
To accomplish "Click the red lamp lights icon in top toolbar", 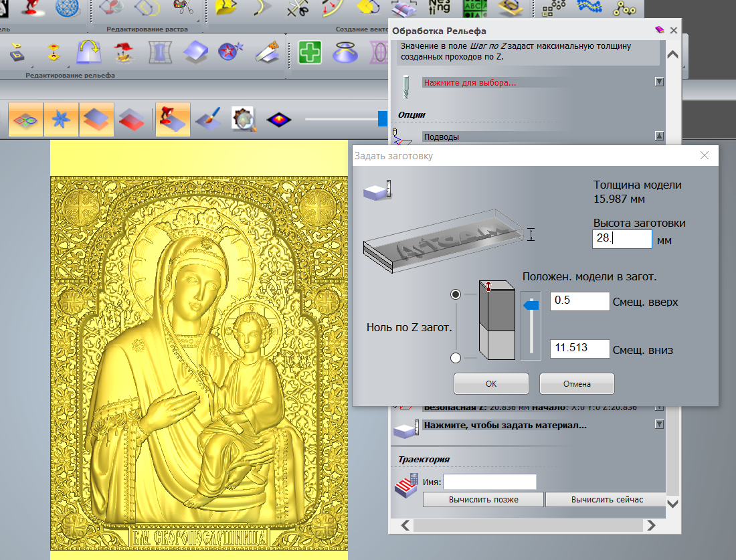I will (x=34, y=7).
